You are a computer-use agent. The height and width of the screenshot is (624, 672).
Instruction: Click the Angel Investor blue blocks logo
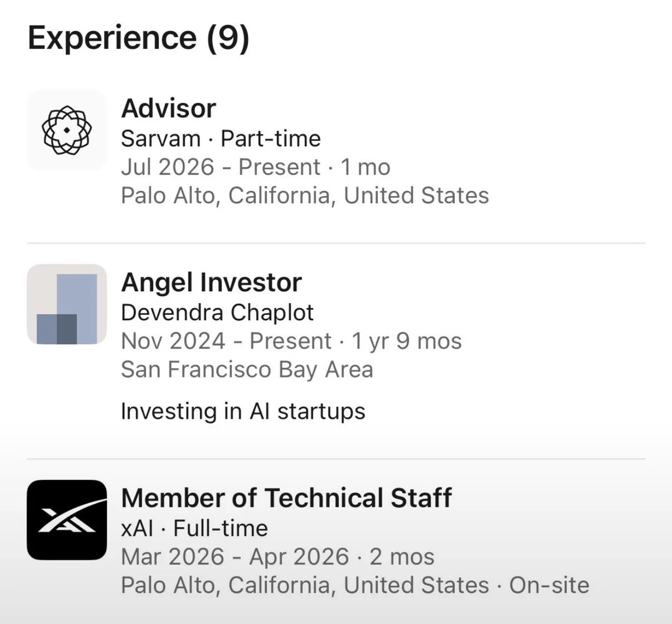pos(67,304)
